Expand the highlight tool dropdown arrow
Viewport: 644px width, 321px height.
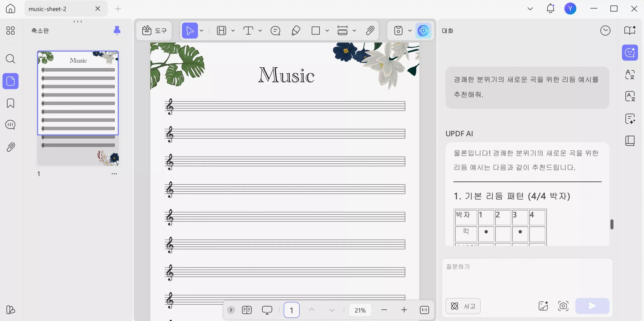point(233,31)
